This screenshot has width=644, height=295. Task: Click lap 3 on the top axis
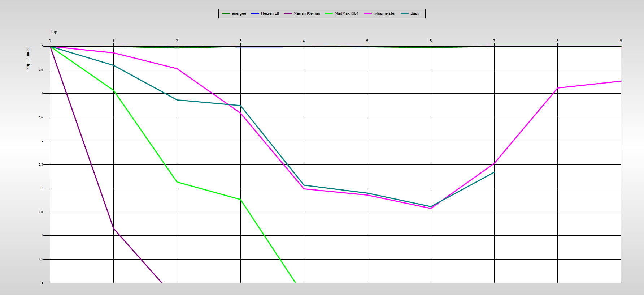(x=240, y=41)
